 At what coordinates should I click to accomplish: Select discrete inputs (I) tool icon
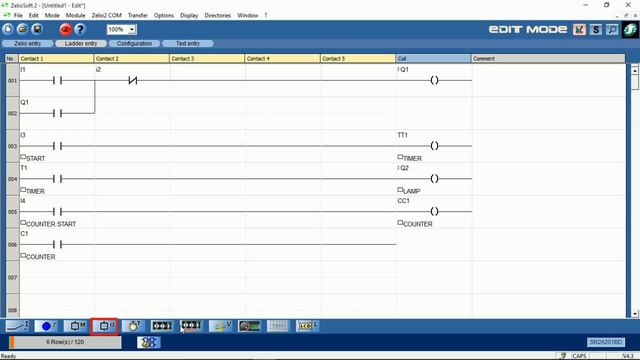point(17,326)
